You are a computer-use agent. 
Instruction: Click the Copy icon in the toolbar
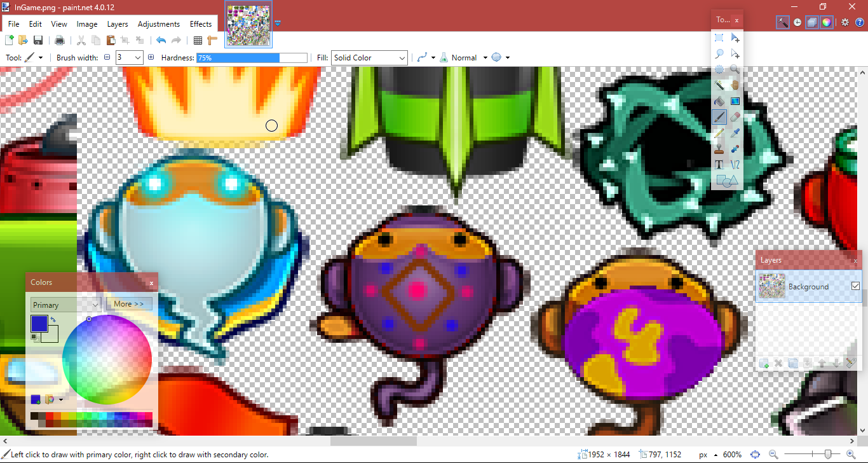pos(96,41)
